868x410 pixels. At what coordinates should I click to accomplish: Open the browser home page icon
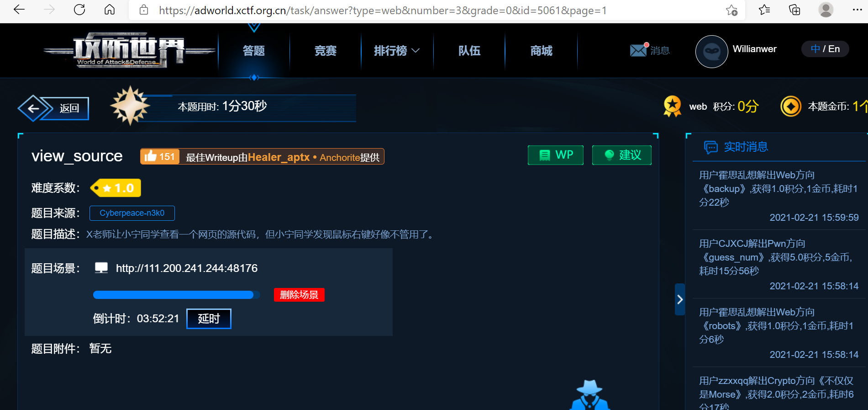[110, 10]
